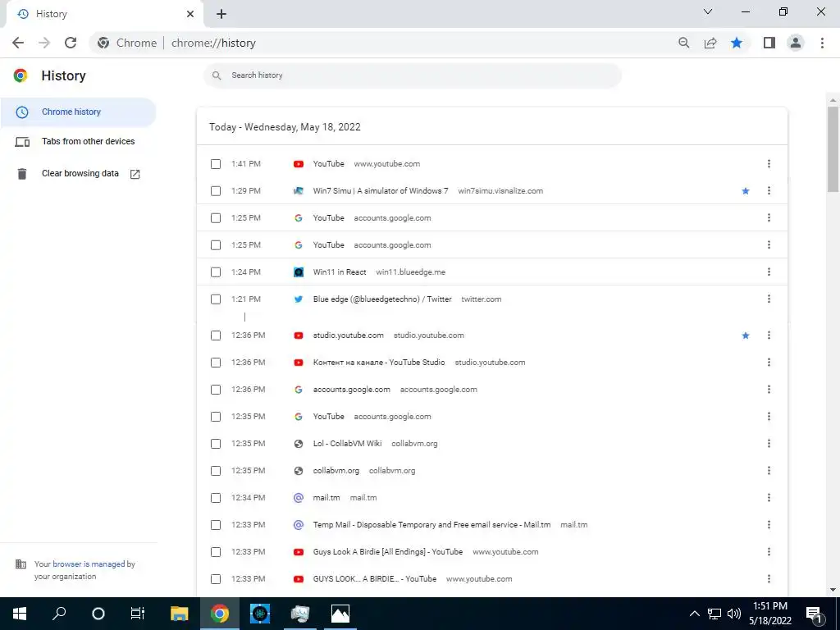Open Windows taskbar search

pos(59,614)
